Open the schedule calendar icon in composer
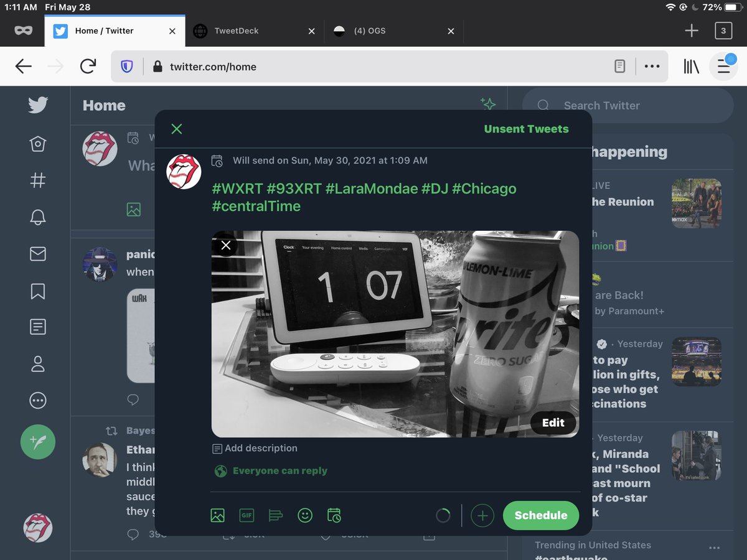Viewport: 747px width, 560px height. coord(334,515)
